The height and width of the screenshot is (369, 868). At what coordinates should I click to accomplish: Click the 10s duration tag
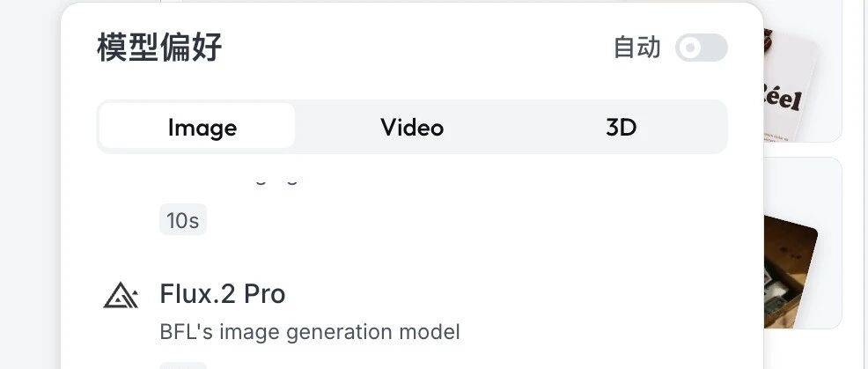(x=183, y=220)
